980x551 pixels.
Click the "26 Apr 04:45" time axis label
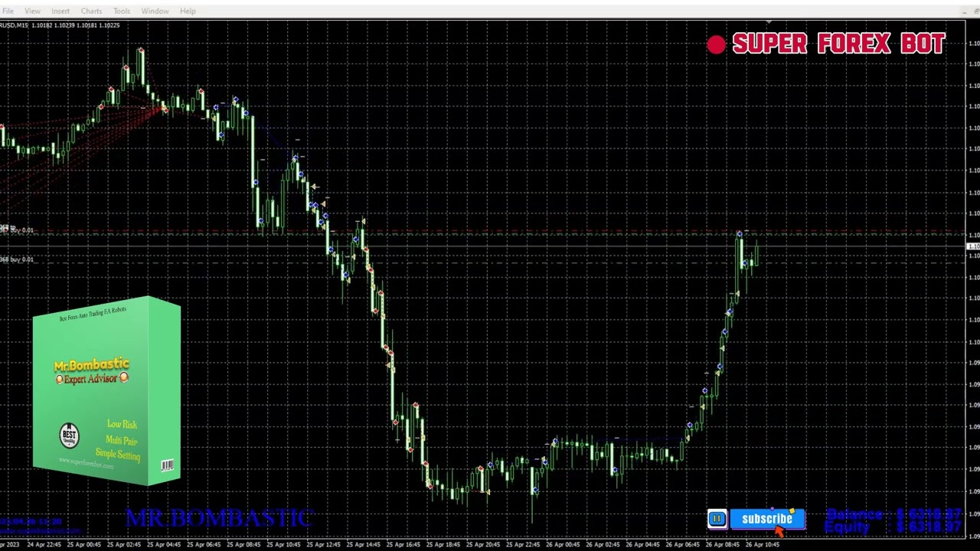(641, 545)
